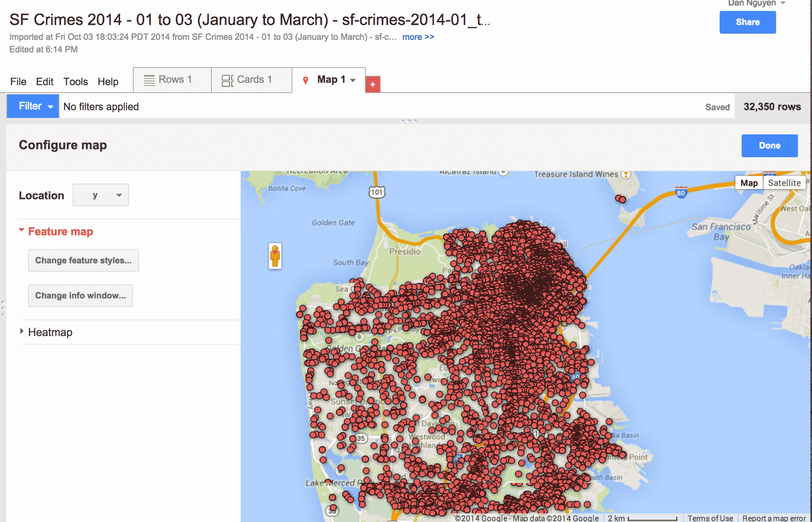Click the Cards 1 layout icon
Screen dimensions: 812x522
[227, 80]
